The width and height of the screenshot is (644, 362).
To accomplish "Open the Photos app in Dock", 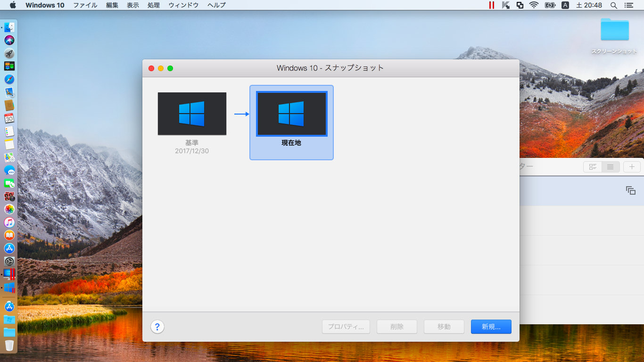I will pos(9,209).
